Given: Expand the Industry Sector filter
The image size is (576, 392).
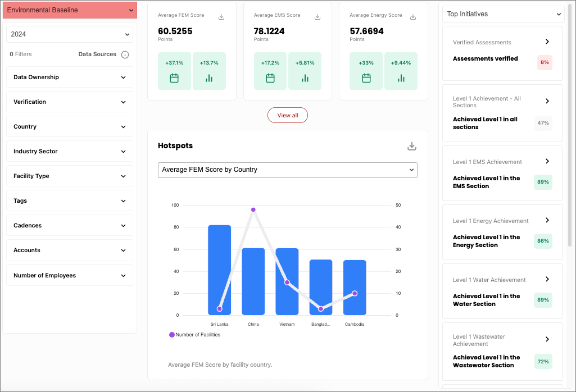Looking at the screenshot, I should tap(69, 151).
